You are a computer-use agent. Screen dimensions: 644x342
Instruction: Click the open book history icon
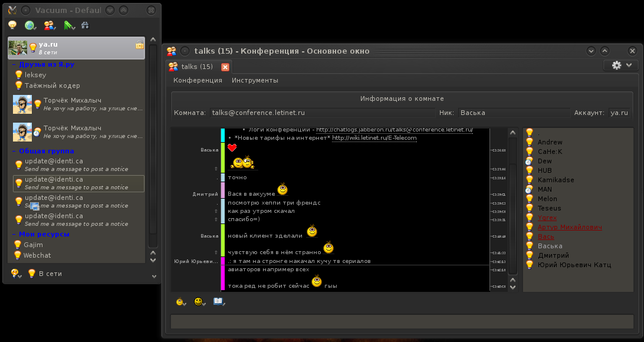[219, 302]
